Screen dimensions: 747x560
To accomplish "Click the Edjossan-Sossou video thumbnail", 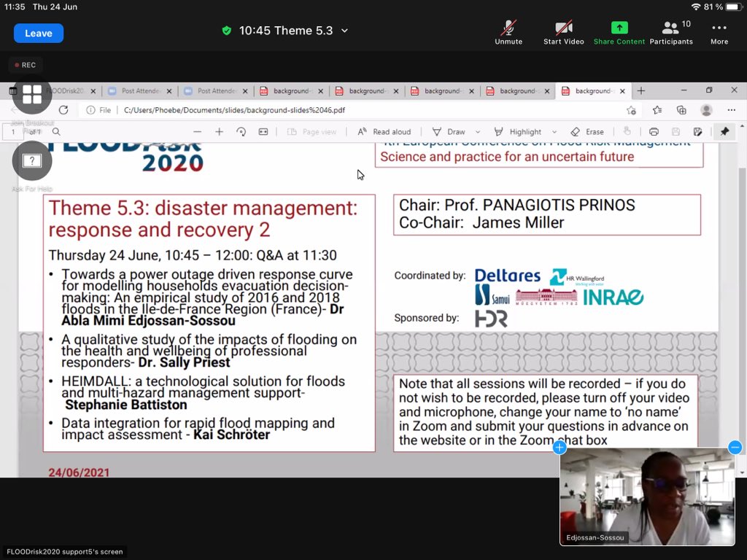I will 647,497.
